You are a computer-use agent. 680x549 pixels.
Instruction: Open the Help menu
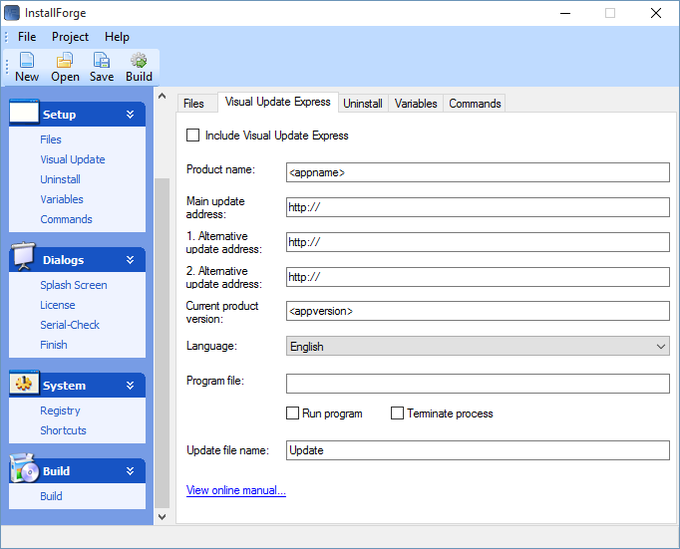coord(117,37)
